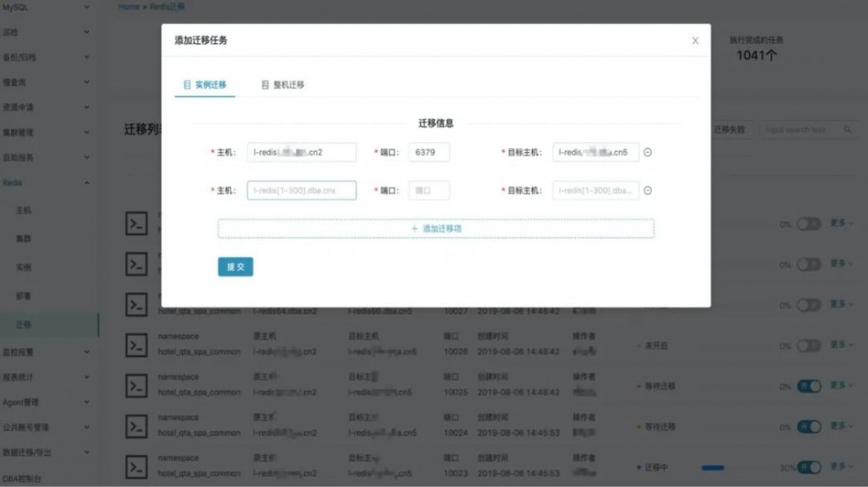The height and width of the screenshot is (487, 868).
Task: Open 更多 menu for port 10026 row
Action: (841, 345)
